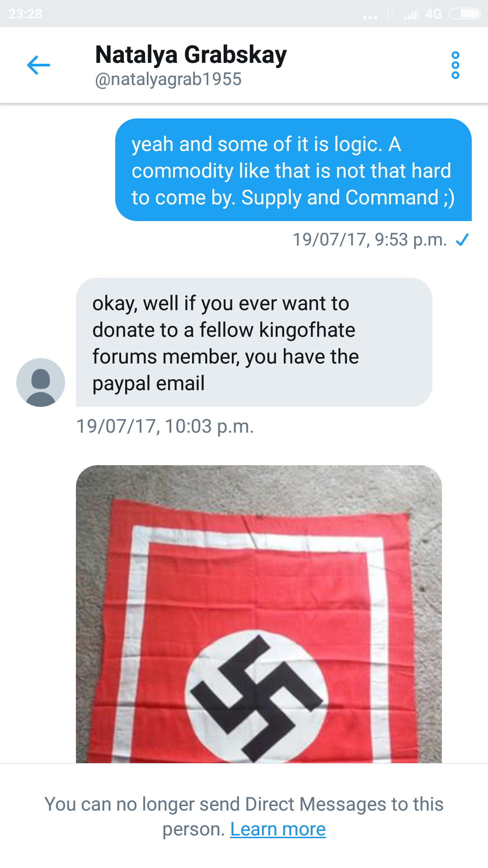488x868 pixels.
Task: Tap the sender's gray default avatar
Action: [x=41, y=382]
